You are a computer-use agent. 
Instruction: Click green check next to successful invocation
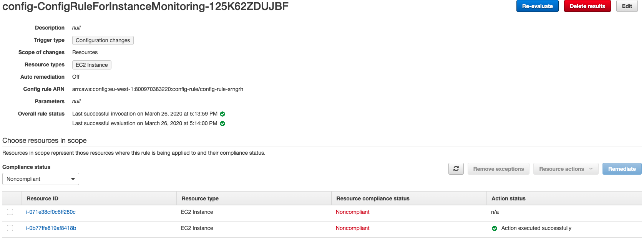(x=222, y=114)
